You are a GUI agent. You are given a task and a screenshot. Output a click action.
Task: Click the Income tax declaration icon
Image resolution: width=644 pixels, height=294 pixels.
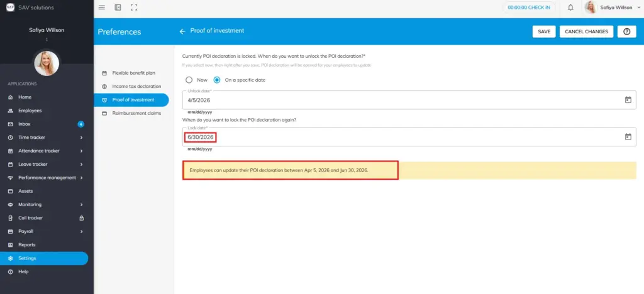pyautogui.click(x=104, y=87)
